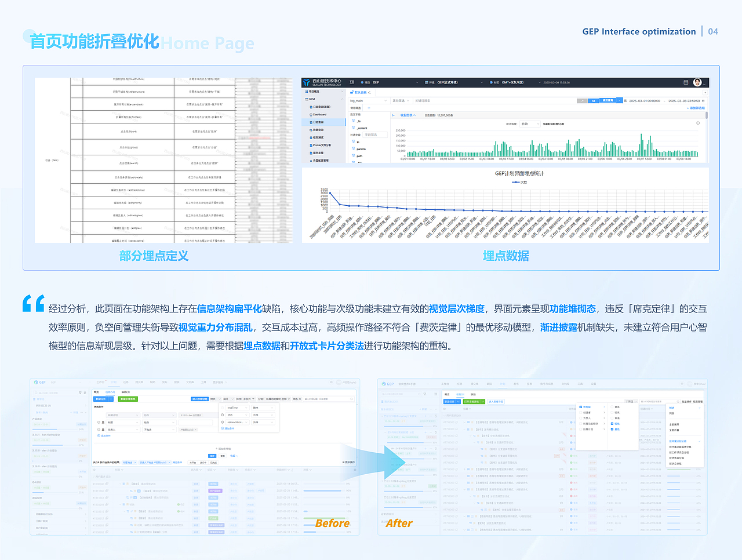The height and width of the screenshot is (560, 742).
Task: Check the 优先级 checkbox in After filter popup
Action: pos(581,407)
